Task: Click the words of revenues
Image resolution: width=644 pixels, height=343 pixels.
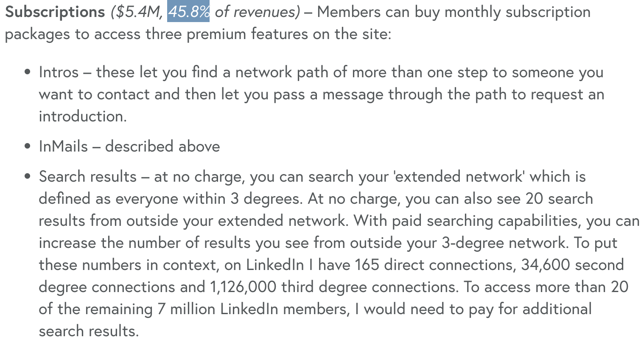Action: pyautogui.click(x=257, y=12)
